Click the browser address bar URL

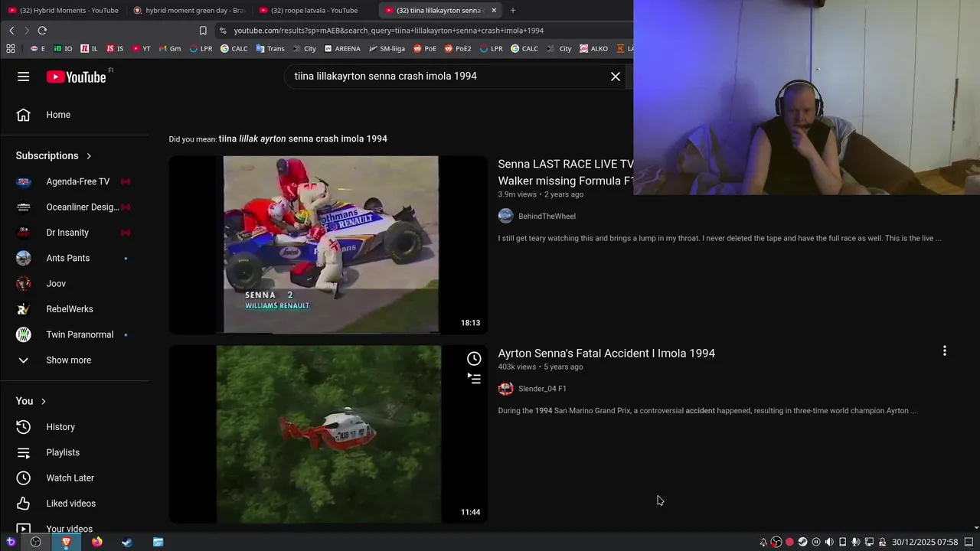[389, 31]
